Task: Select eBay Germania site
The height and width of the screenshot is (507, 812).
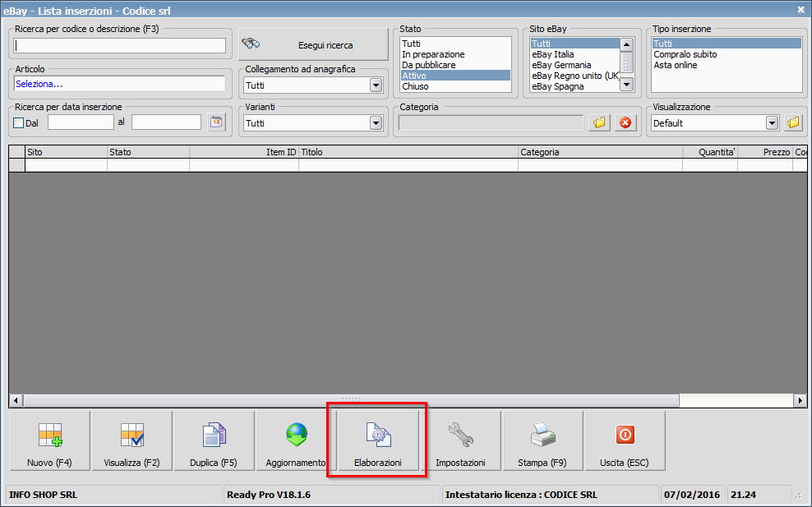Action: point(574,65)
